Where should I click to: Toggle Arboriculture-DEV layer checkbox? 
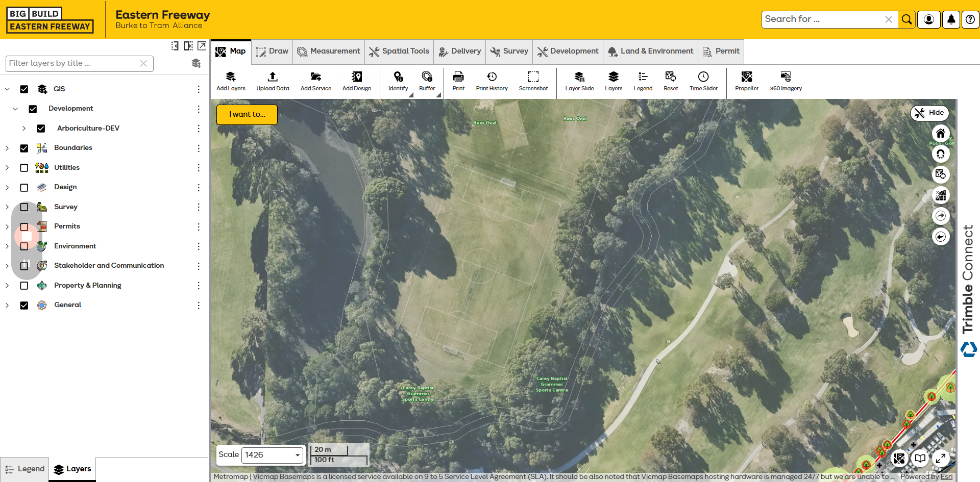(x=41, y=129)
